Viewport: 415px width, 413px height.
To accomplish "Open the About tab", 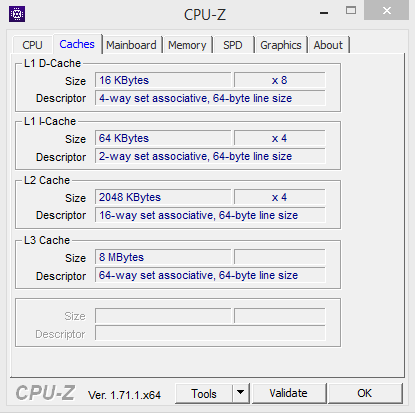I will point(328,45).
